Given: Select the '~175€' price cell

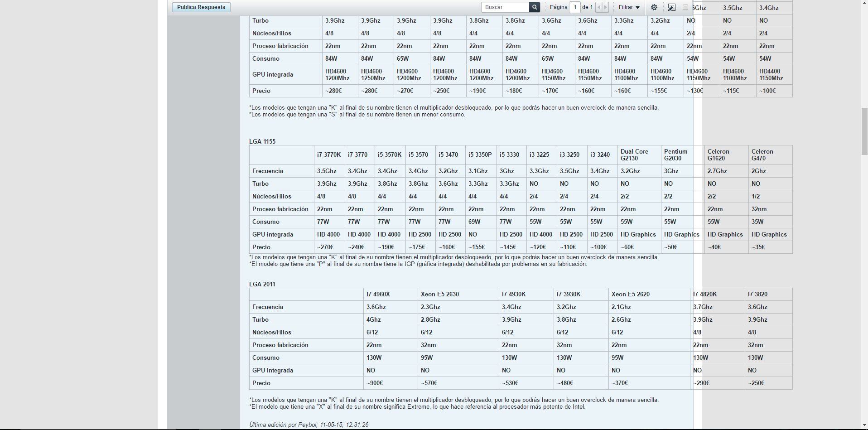Looking at the screenshot, I should coord(420,247).
